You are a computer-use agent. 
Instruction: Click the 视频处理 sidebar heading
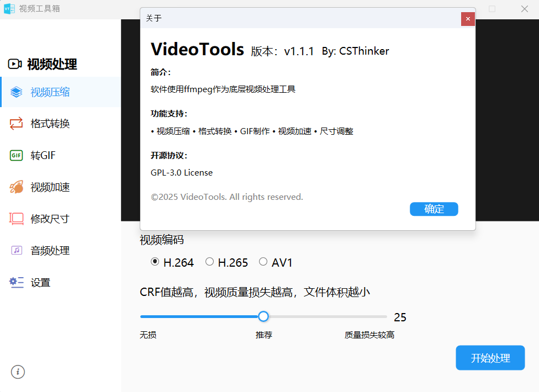coord(52,64)
